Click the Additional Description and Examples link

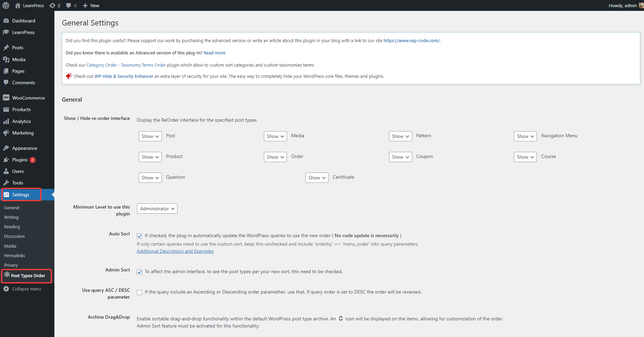[x=175, y=251]
